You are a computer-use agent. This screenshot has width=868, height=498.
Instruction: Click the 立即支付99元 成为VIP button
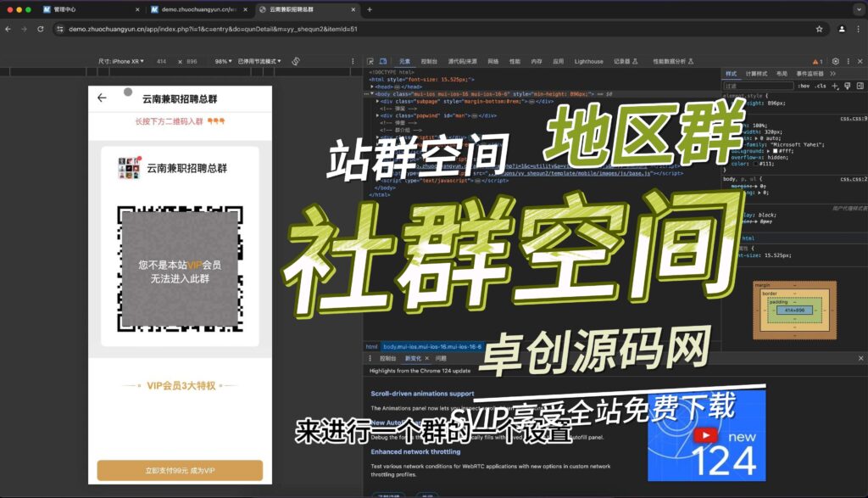coord(180,470)
